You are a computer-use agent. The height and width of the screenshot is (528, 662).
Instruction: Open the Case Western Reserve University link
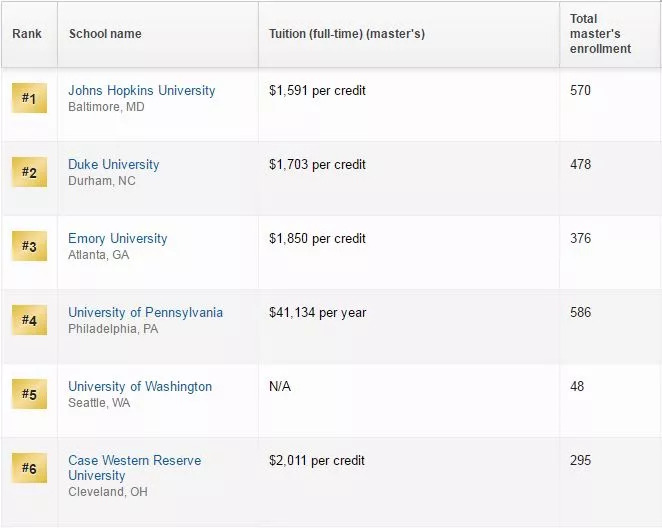[x=135, y=468]
